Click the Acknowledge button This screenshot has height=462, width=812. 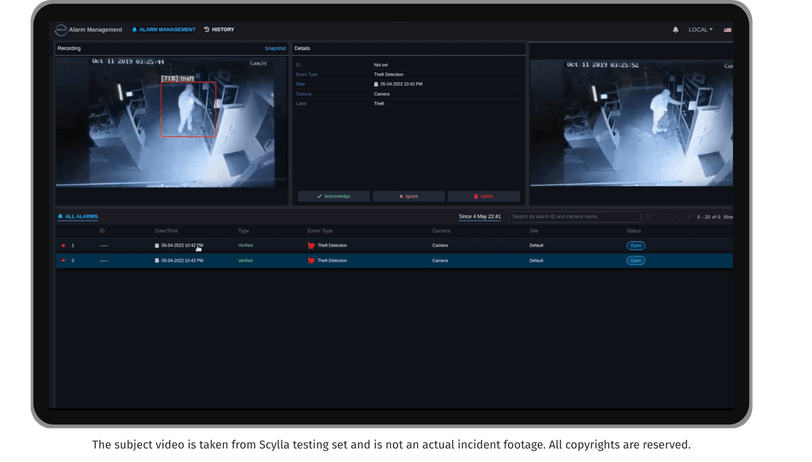click(334, 196)
